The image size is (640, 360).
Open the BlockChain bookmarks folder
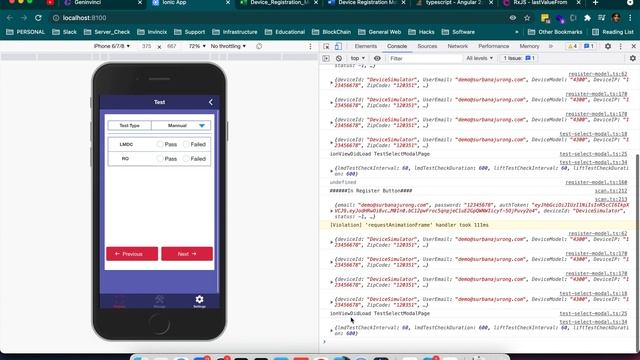(331, 32)
